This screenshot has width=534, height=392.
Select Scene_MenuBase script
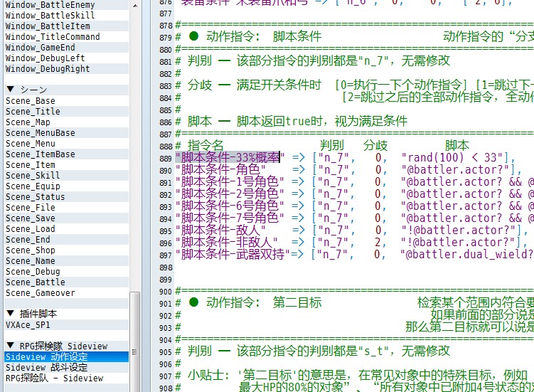pyautogui.click(x=66, y=132)
